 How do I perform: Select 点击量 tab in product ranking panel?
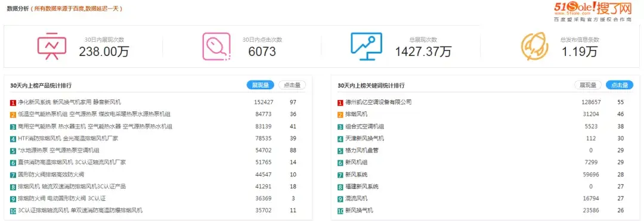pyautogui.click(x=292, y=85)
